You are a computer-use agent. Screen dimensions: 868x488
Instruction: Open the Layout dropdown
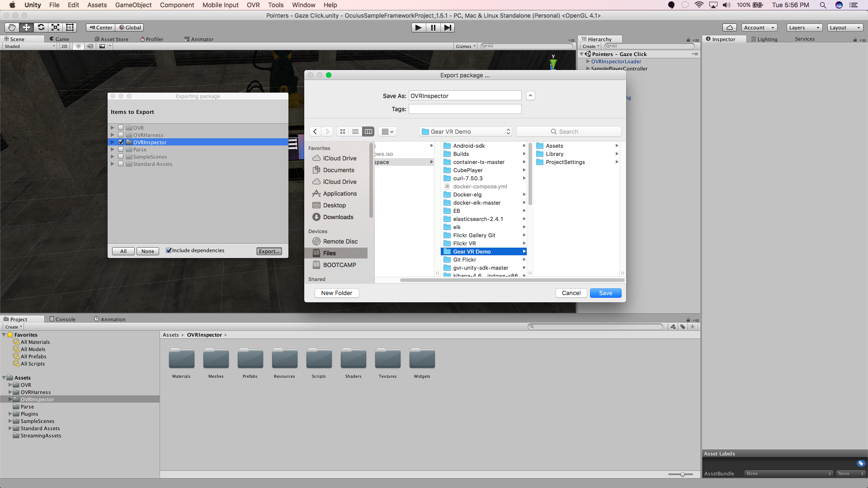pos(845,28)
